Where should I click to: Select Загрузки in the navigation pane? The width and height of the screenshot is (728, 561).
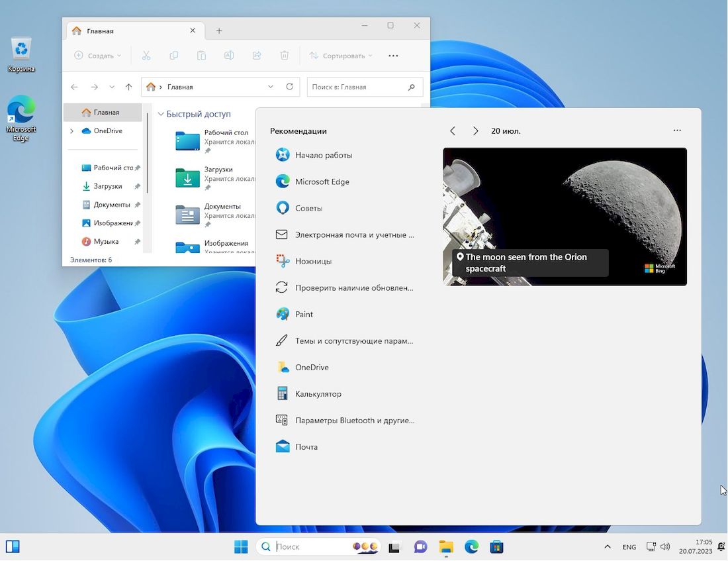pos(107,186)
